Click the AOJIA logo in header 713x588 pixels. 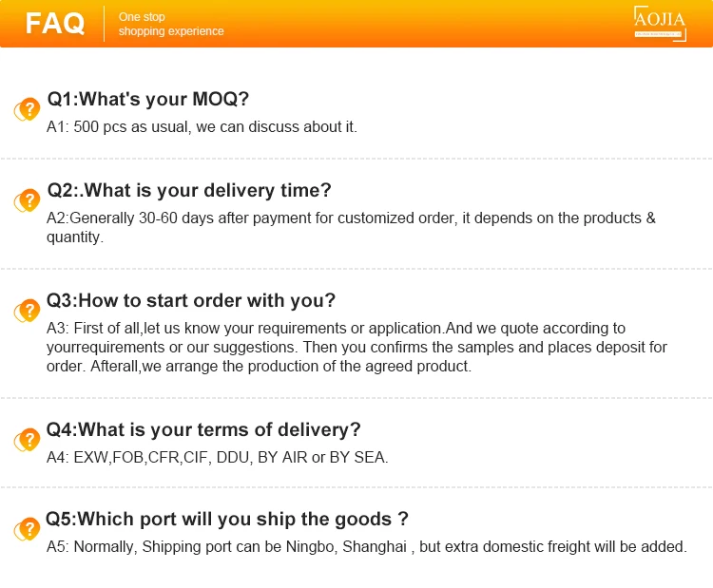click(x=660, y=22)
